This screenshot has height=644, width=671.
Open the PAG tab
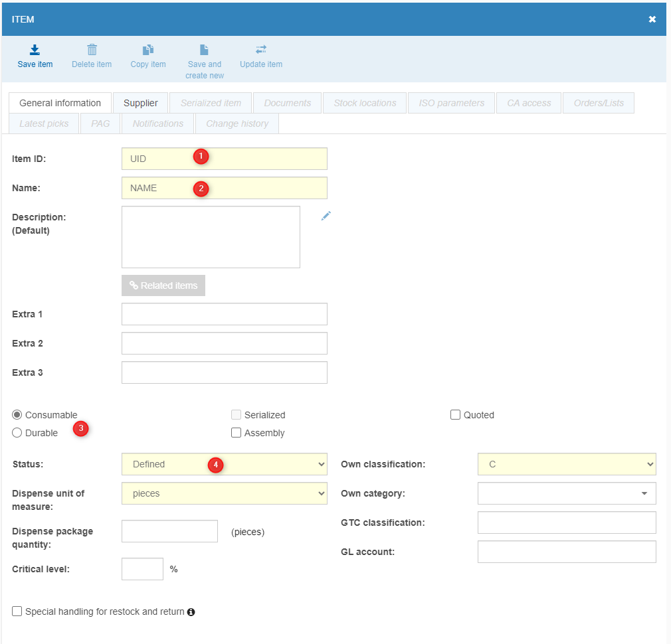100,123
